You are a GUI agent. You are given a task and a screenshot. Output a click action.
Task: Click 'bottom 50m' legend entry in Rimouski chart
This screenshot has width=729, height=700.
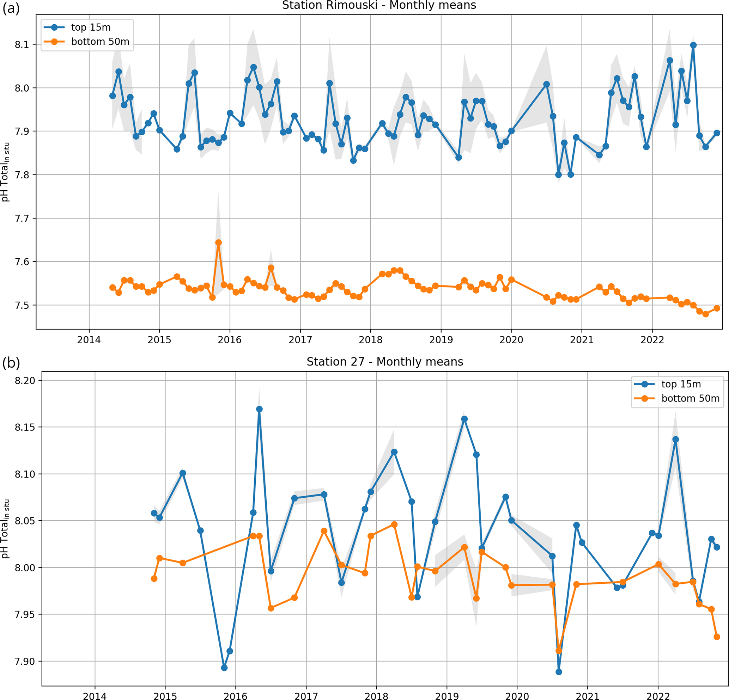coord(100,42)
